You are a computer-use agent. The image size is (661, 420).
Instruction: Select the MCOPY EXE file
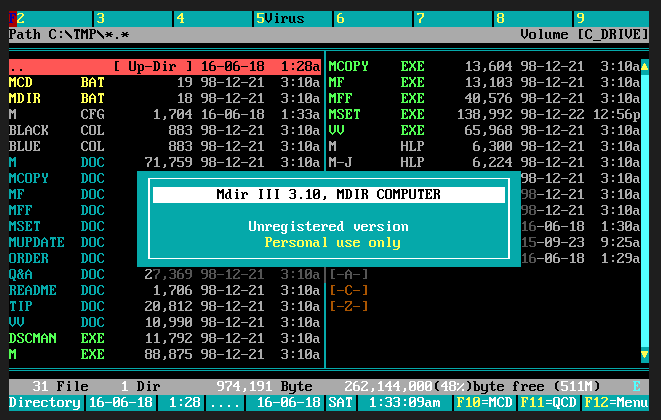(484, 66)
